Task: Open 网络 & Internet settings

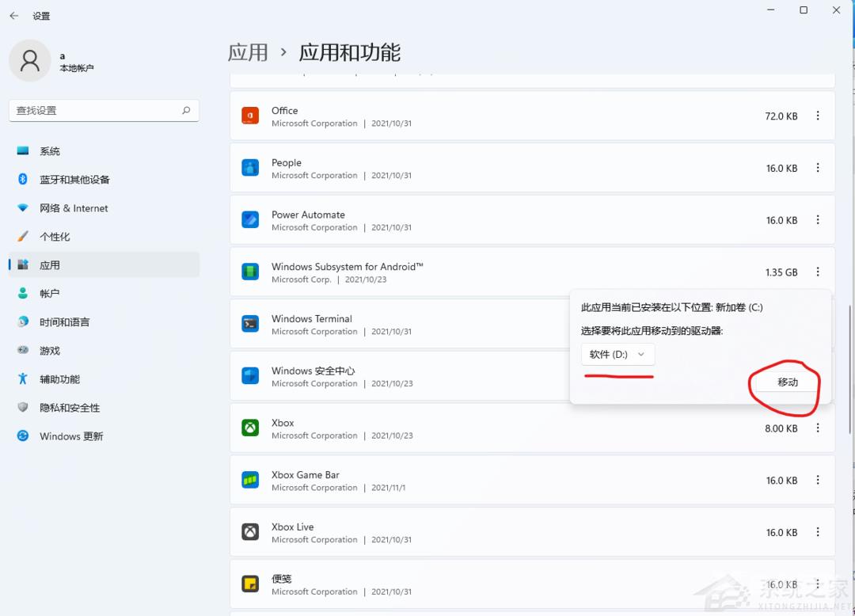Action: (74, 207)
